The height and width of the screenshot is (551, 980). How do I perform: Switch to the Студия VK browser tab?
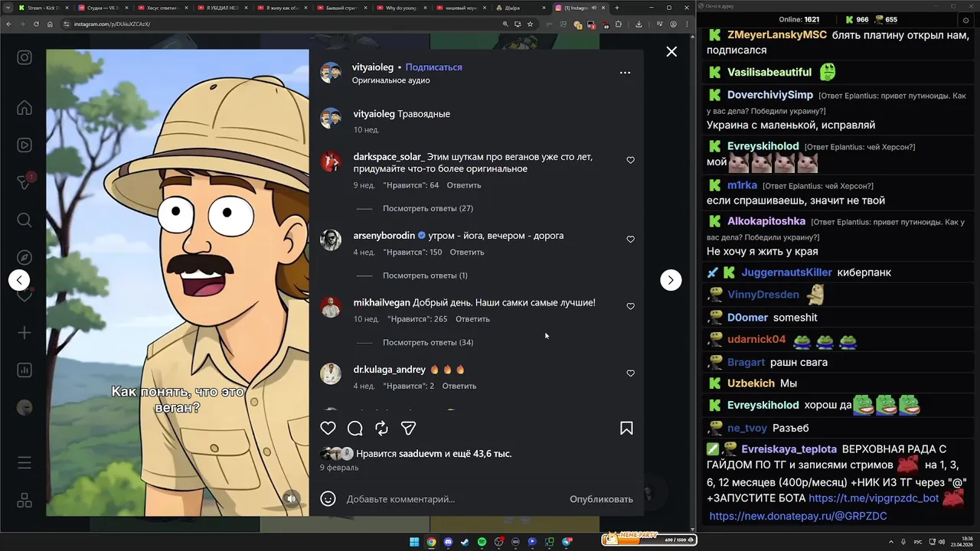point(101,8)
